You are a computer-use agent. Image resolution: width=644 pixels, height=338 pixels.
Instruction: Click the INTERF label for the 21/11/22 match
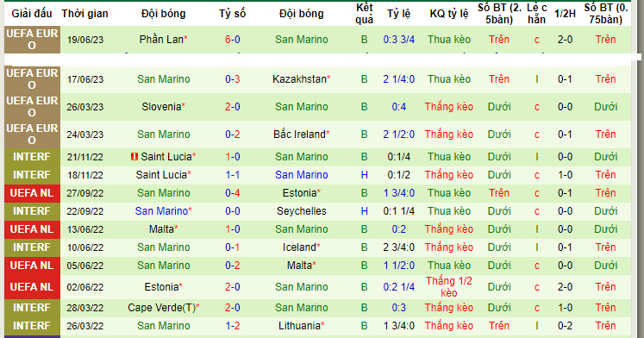coord(32,157)
